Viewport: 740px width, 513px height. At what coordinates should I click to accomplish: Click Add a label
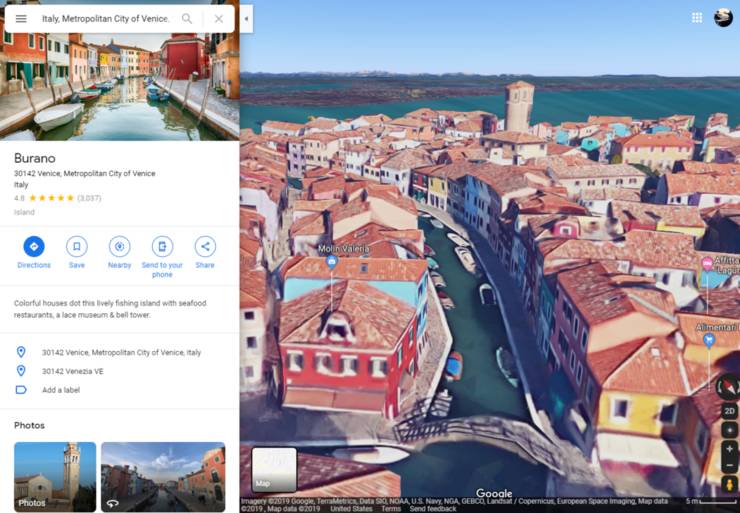tap(61, 389)
